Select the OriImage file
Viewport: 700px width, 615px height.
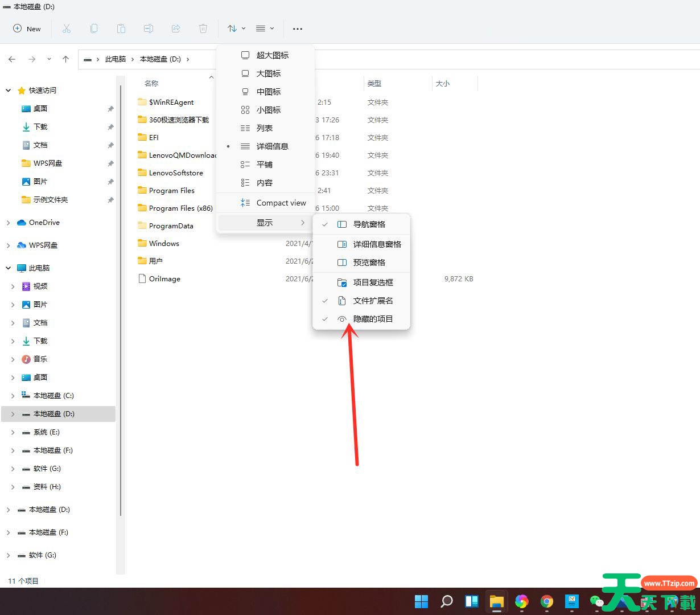[x=159, y=279]
